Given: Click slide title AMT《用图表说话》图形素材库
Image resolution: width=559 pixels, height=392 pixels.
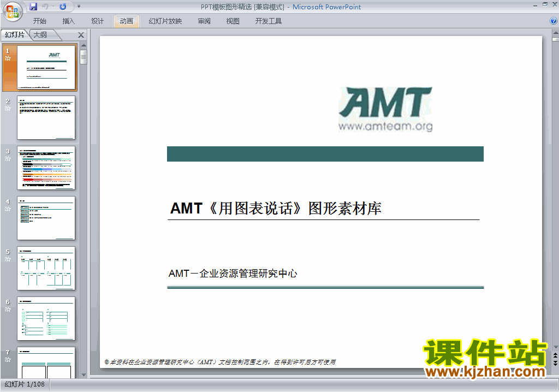Looking at the screenshot, I should coord(276,209).
